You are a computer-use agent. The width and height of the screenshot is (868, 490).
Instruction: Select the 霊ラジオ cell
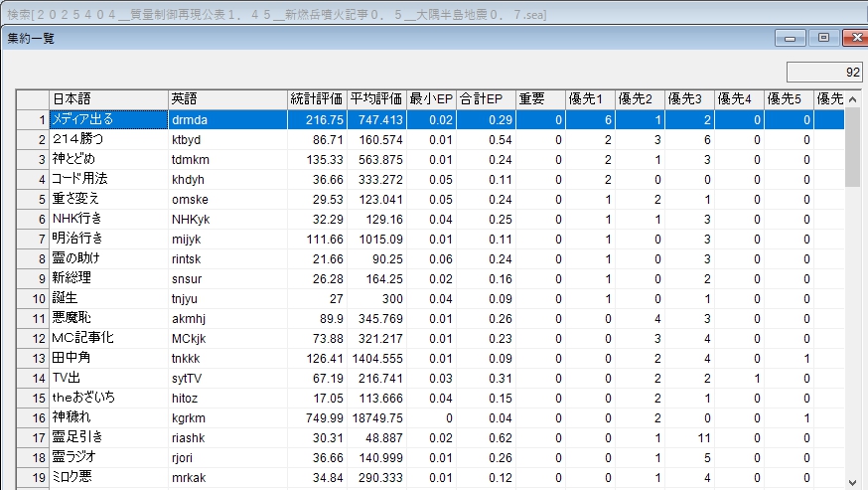(108, 458)
